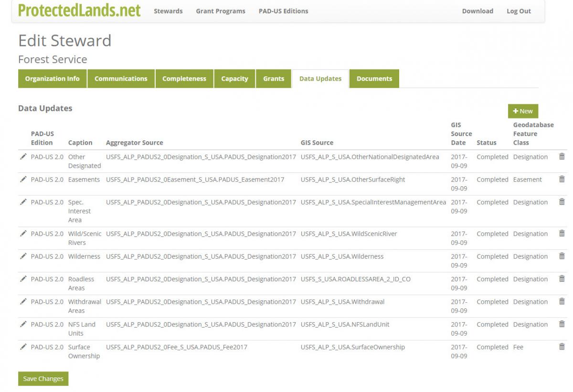Delete the Other Designated row via trash icon

coord(562,156)
